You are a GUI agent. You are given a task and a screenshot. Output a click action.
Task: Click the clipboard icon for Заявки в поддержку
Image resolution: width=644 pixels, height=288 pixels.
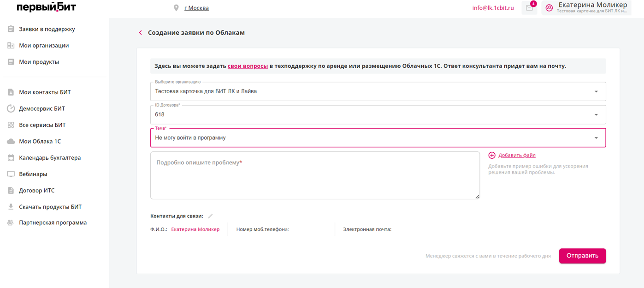click(11, 29)
